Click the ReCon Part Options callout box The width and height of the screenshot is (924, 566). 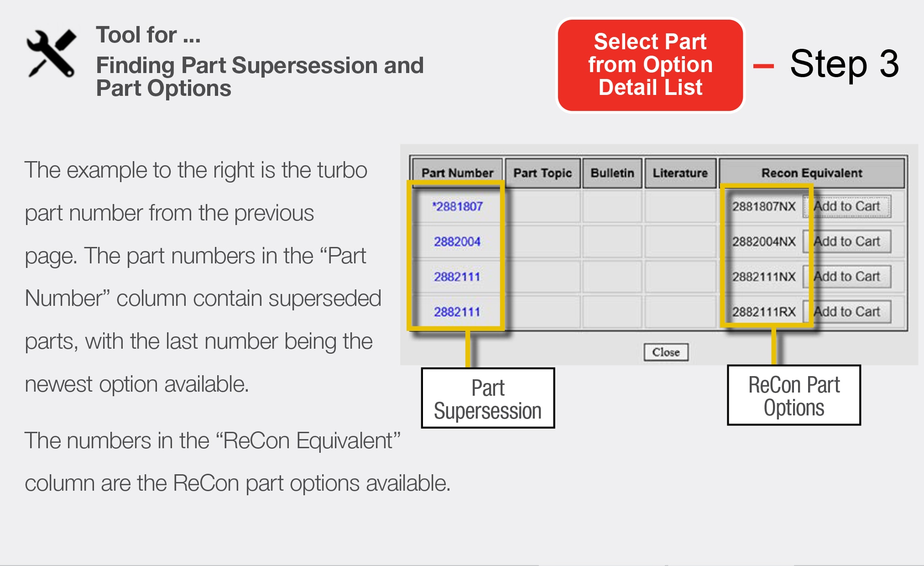(794, 395)
